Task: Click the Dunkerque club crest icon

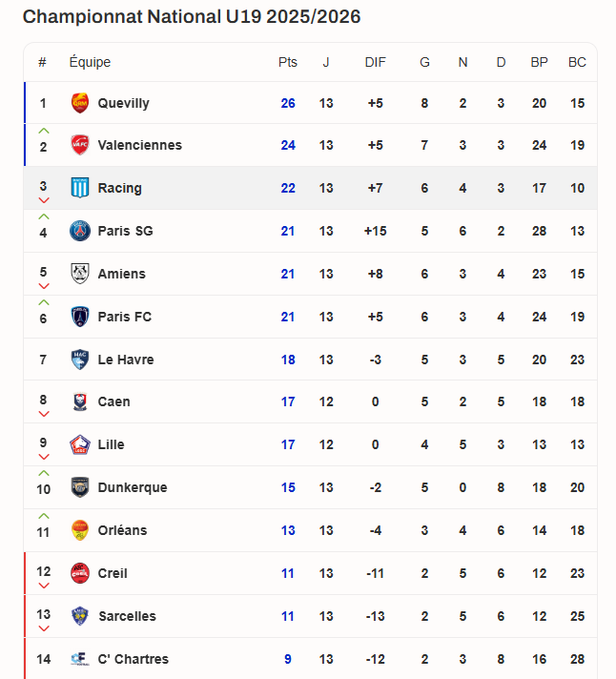Action: point(80,487)
